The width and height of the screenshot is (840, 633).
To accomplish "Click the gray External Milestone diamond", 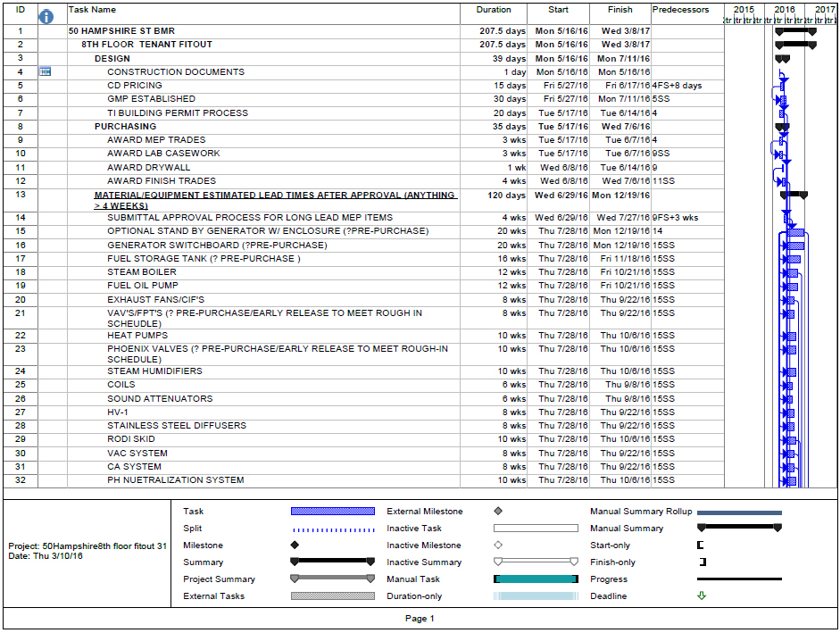I will 498,512.
